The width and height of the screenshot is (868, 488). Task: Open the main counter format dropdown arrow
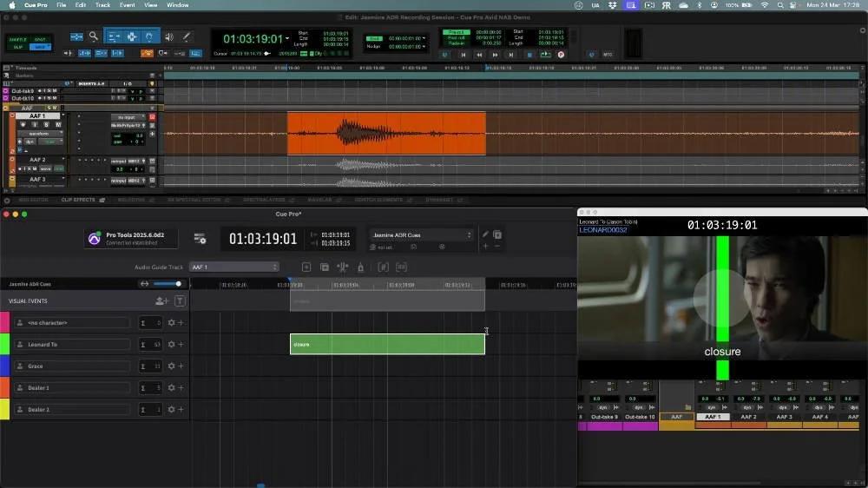(x=286, y=39)
